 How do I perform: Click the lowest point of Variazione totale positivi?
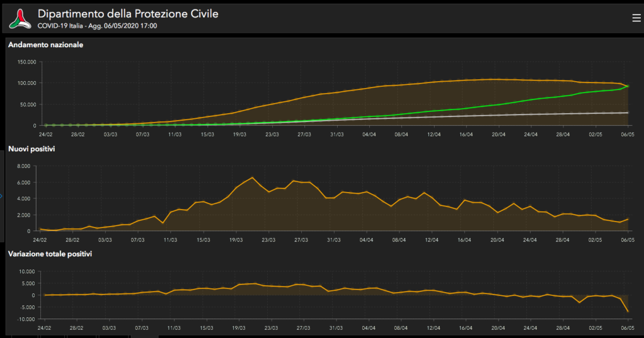tap(628, 312)
